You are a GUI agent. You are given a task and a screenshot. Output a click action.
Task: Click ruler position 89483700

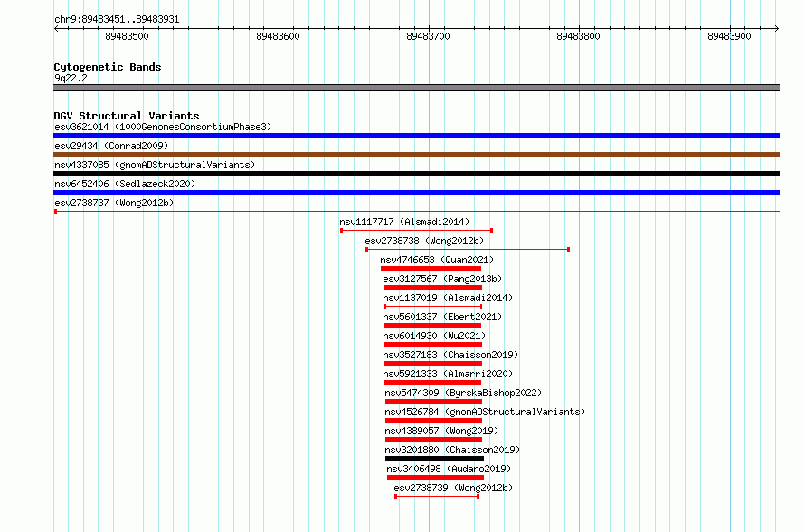coord(428,36)
